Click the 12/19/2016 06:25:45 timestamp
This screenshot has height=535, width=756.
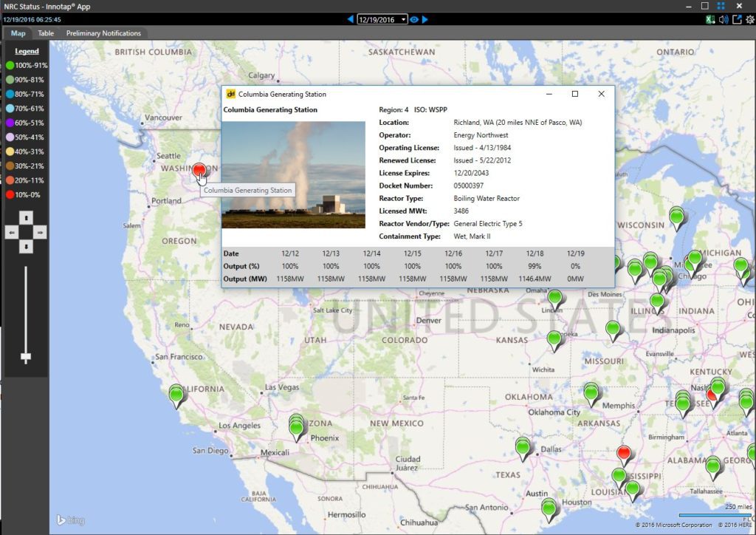pyautogui.click(x=32, y=20)
